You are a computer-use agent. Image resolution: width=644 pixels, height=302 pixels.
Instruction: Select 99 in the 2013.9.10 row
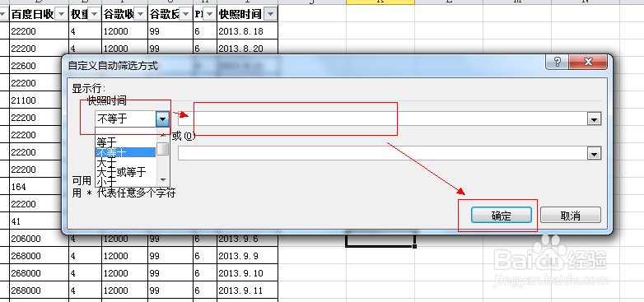(x=170, y=273)
